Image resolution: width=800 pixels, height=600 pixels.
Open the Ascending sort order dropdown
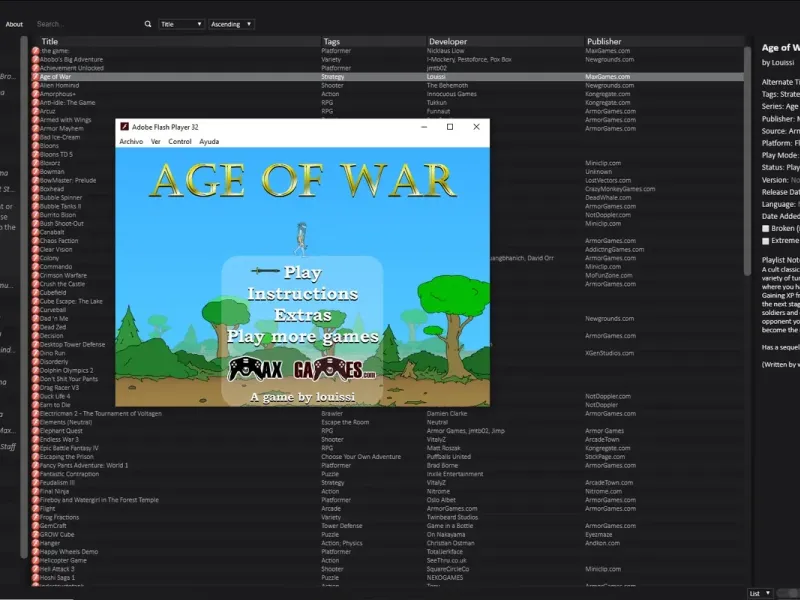click(231, 24)
